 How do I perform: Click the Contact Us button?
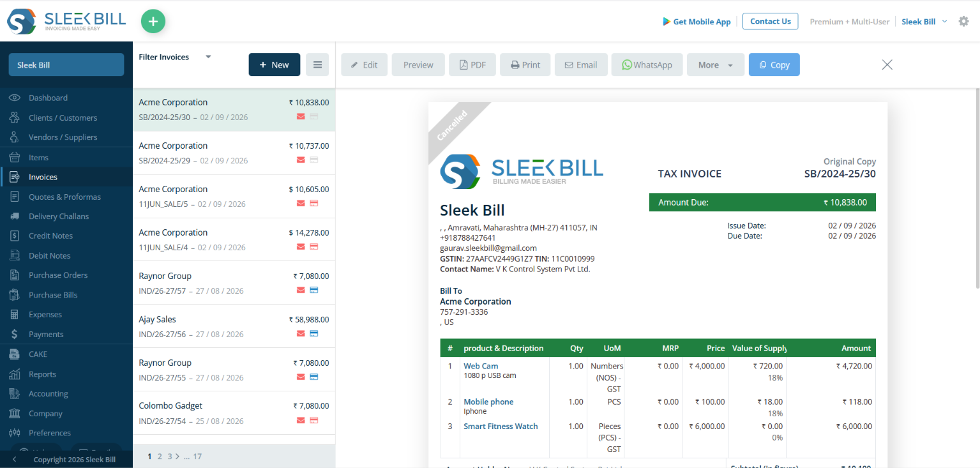[771, 21]
